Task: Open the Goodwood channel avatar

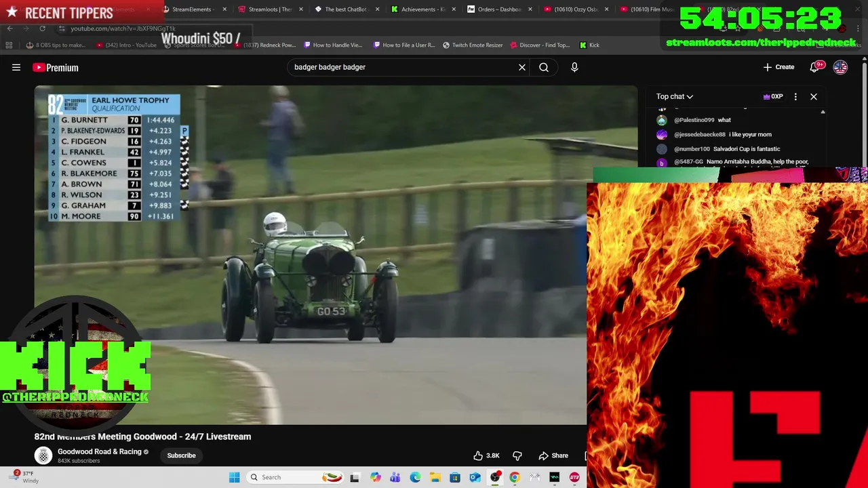Action: click(43, 455)
